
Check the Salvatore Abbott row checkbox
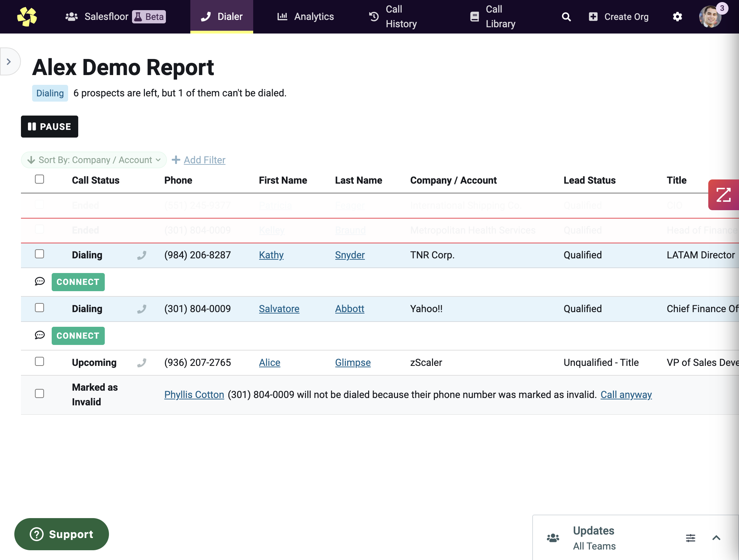coord(39,308)
